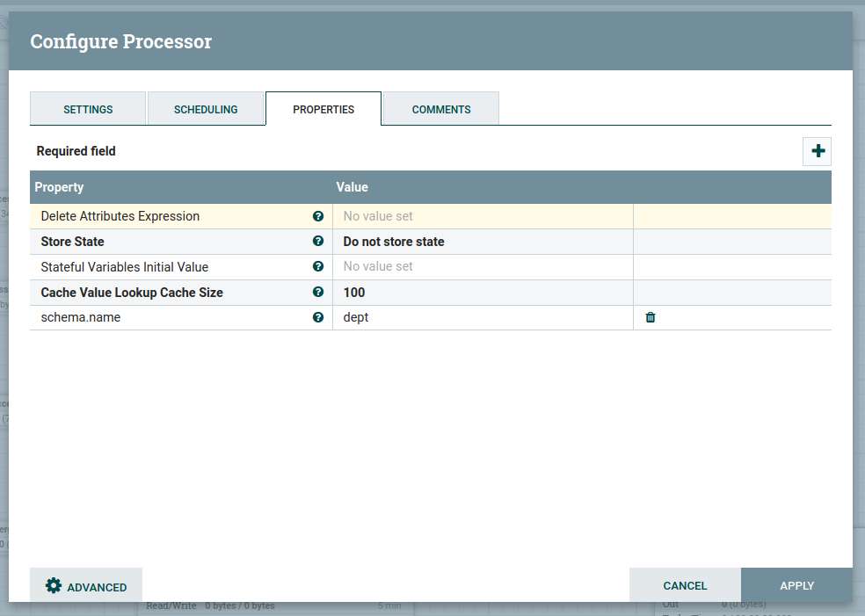Click help icon for Delete Attributes Expression
Screen dimensions: 865x616
point(318,216)
